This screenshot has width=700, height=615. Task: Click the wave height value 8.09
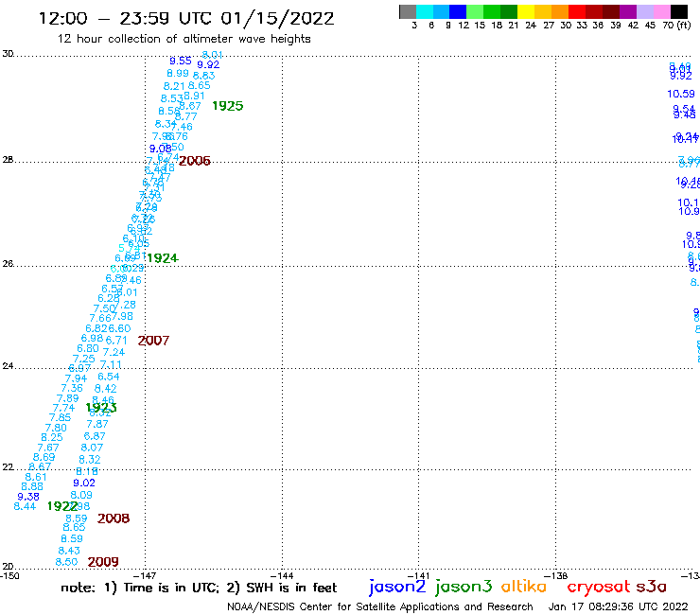point(81,495)
